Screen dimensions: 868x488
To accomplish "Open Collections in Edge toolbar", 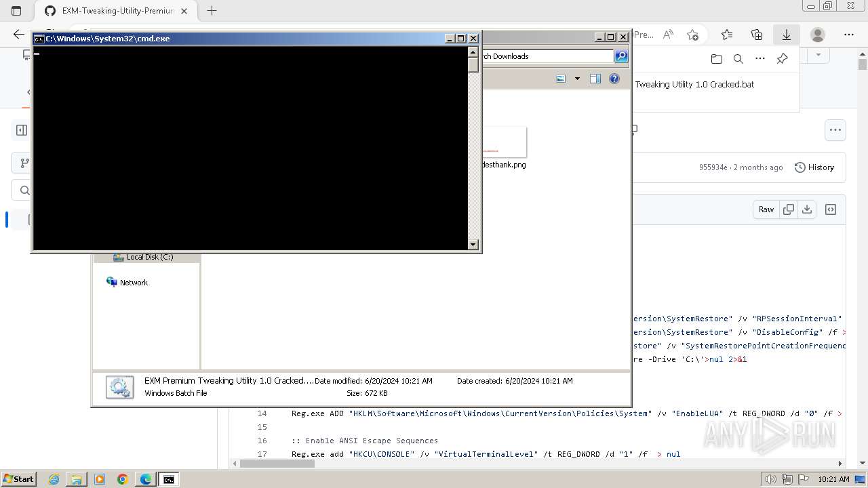I will [757, 35].
